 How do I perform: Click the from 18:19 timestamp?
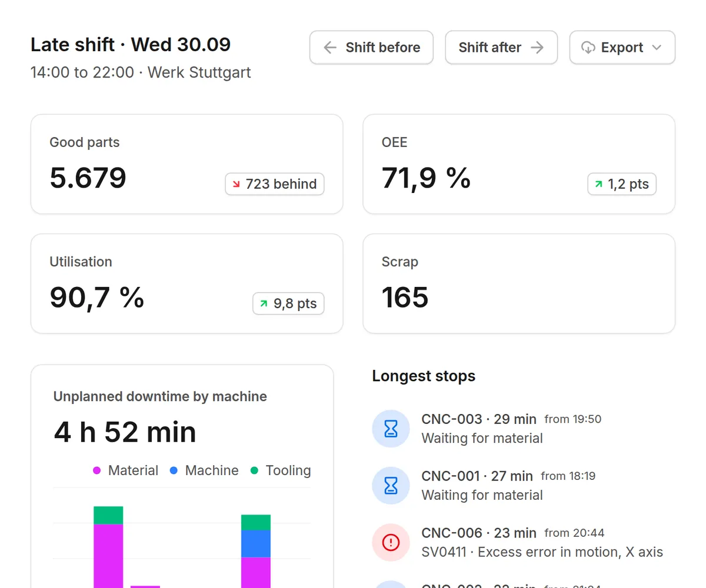[x=568, y=476]
